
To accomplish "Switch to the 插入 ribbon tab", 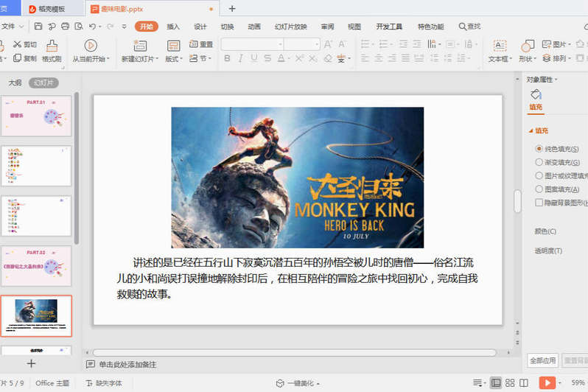I will click(x=173, y=27).
